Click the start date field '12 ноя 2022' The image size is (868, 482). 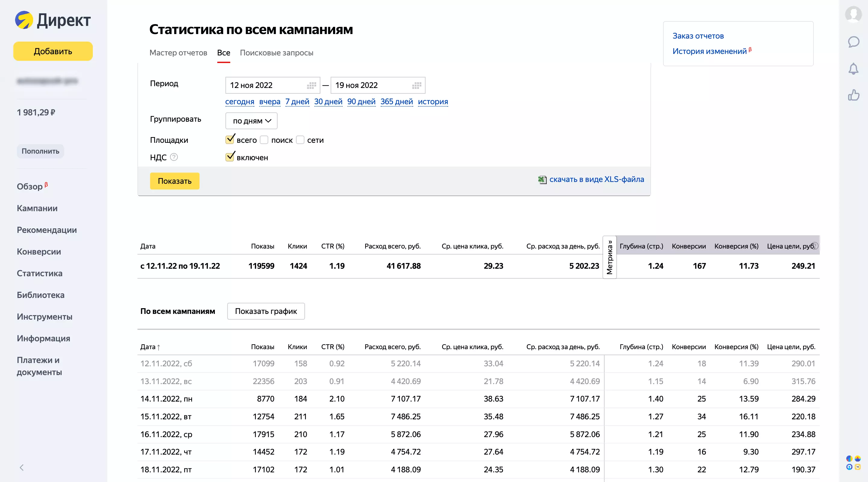click(x=272, y=85)
